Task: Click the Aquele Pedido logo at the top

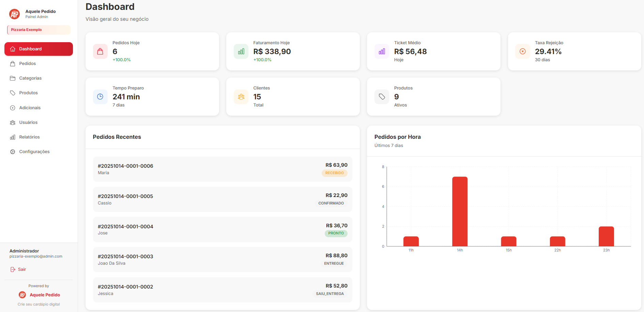Action: tap(14, 14)
